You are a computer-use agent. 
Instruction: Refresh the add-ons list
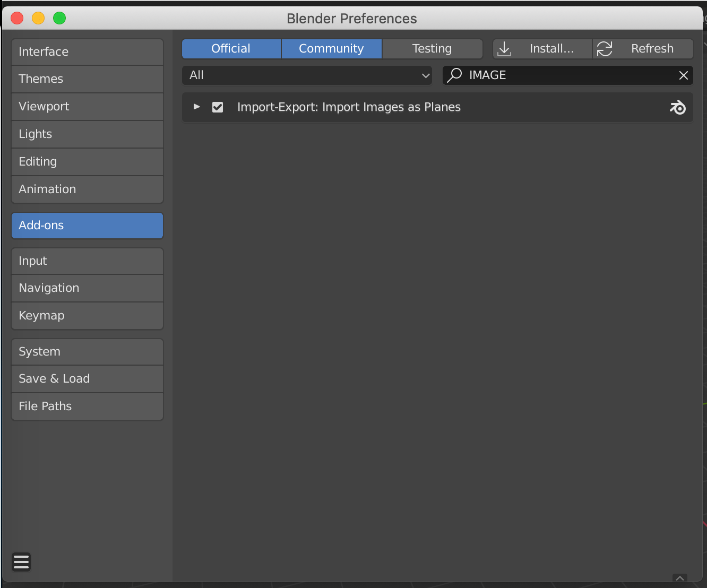click(x=643, y=49)
